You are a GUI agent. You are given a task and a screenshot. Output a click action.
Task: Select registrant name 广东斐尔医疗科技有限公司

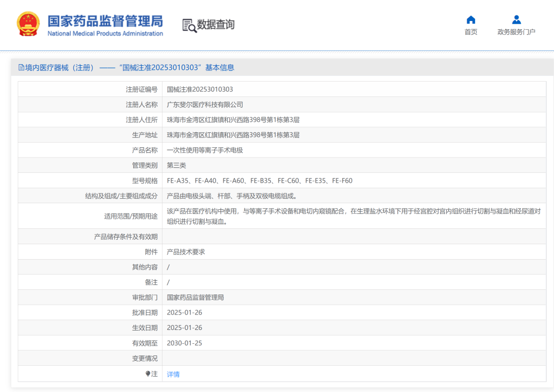[x=205, y=105]
